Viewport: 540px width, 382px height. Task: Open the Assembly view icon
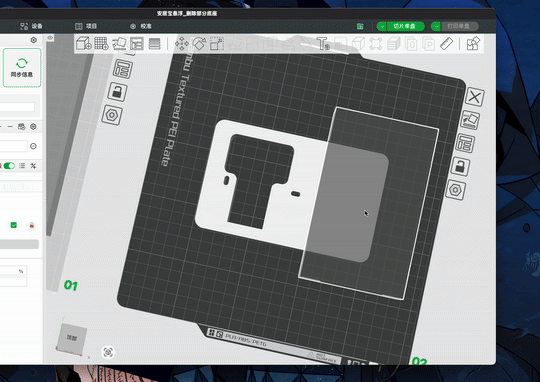point(473,44)
